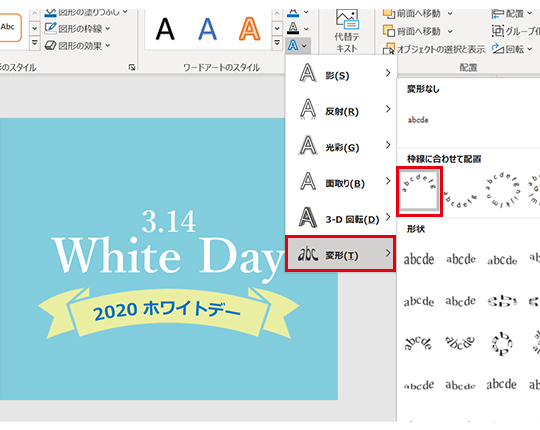
Task: Expand the 図形の枠線 dropdown arrow
Action: tap(108, 28)
